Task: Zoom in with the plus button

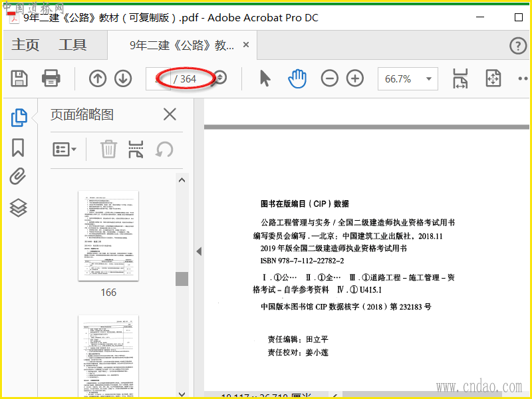Action: tap(355, 78)
